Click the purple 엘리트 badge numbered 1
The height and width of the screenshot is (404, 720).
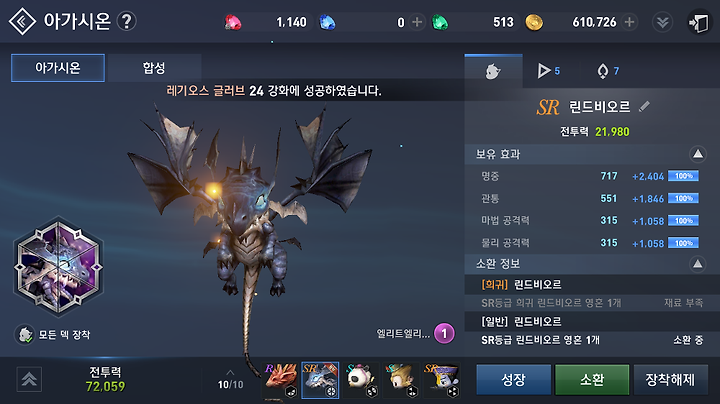click(x=444, y=334)
